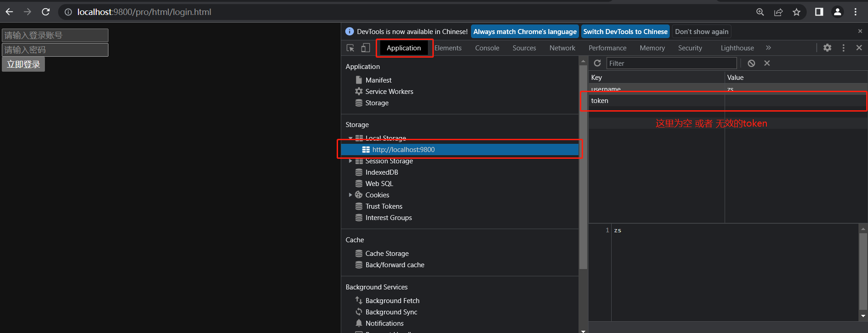The height and width of the screenshot is (333, 868).
Task: Select the token row in storage table
Action: [656, 101]
